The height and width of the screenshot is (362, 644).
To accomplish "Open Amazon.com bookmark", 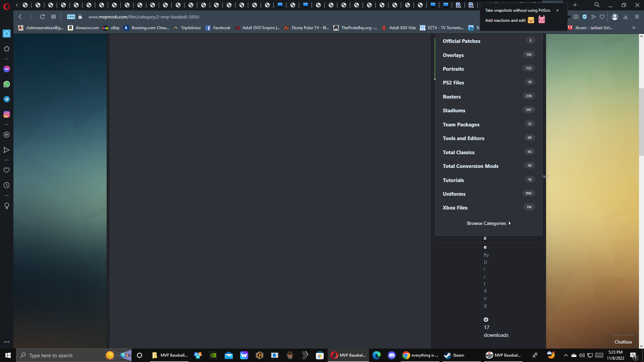I will point(84,28).
